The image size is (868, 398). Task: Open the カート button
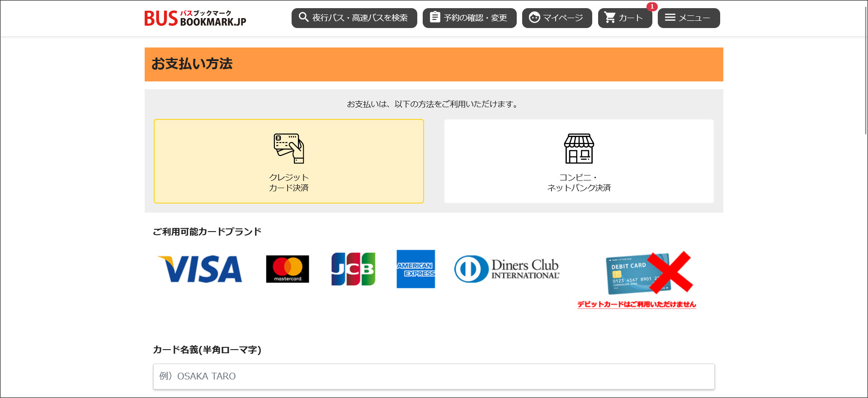625,18
